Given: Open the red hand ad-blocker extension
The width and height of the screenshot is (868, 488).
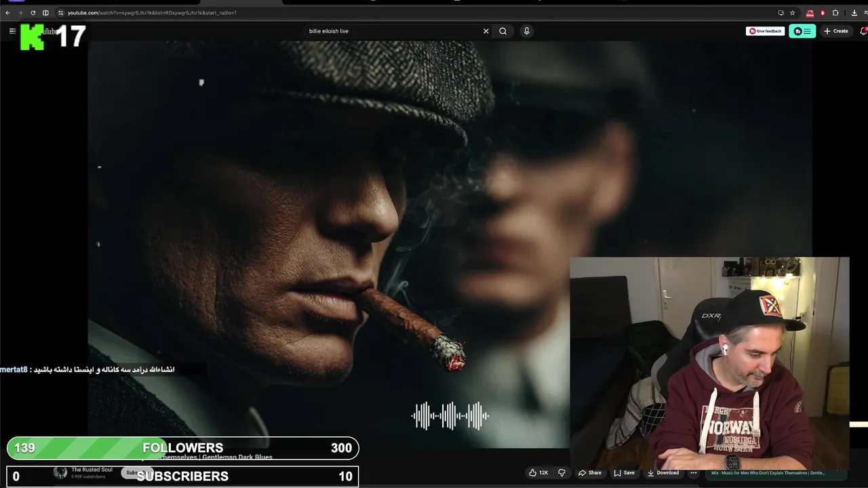Looking at the screenshot, I should pyautogui.click(x=823, y=13).
